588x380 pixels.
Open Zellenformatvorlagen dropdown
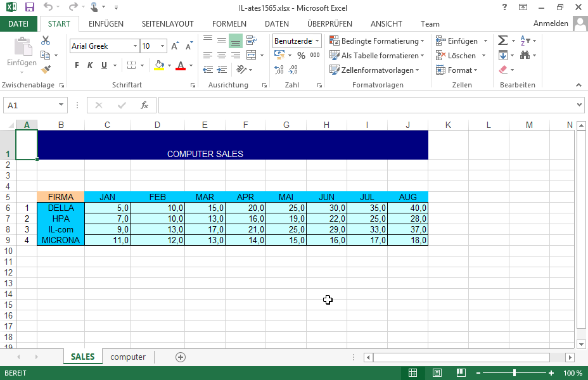click(x=374, y=70)
